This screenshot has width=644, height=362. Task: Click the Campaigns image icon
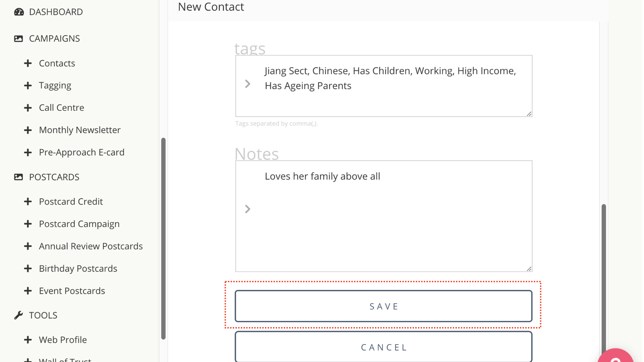click(x=18, y=39)
